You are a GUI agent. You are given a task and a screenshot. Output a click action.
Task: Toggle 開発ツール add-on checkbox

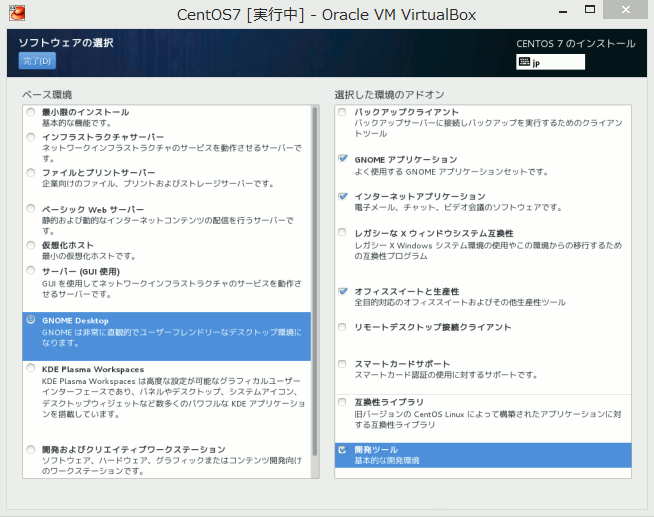[343, 451]
